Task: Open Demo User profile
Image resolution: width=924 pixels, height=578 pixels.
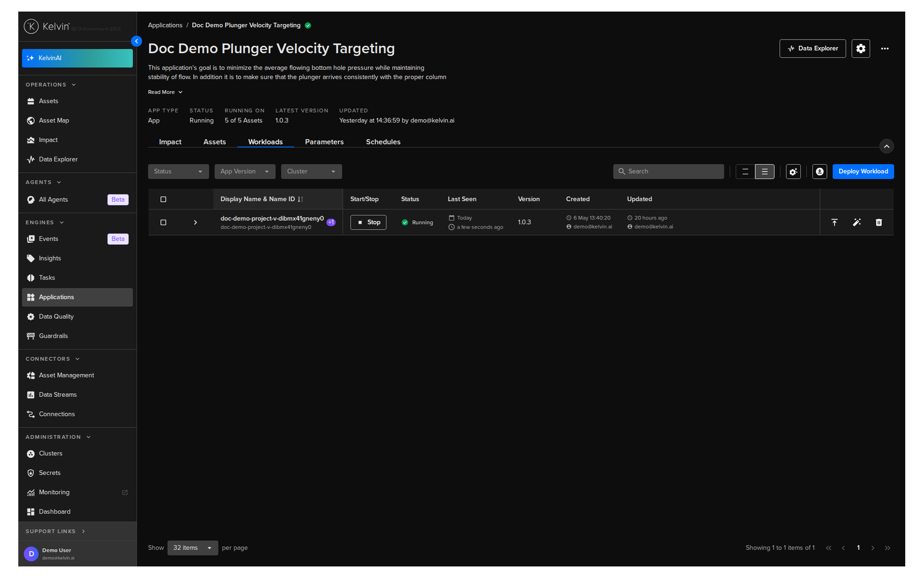Action: pos(77,554)
